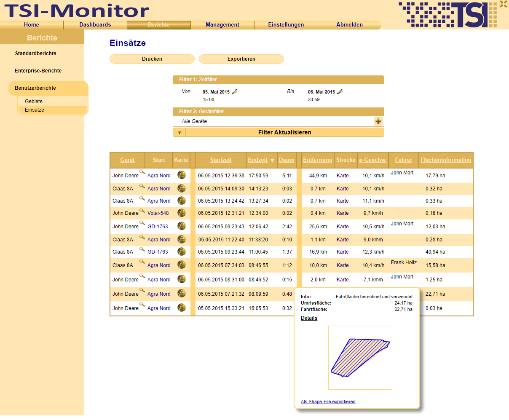Select Gebiete in the sidebar
Viewport: 509px width, 420px height.
(34, 102)
